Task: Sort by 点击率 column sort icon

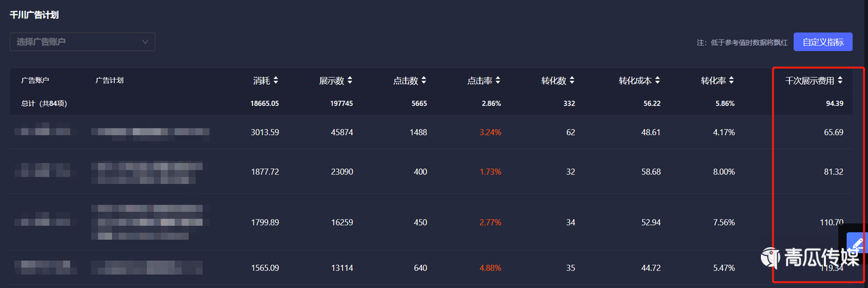Action: [498, 80]
